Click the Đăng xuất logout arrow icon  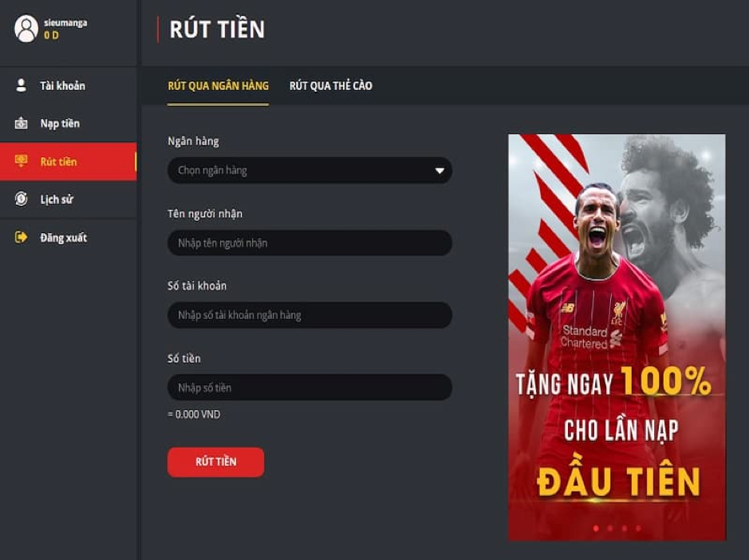(x=21, y=237)
